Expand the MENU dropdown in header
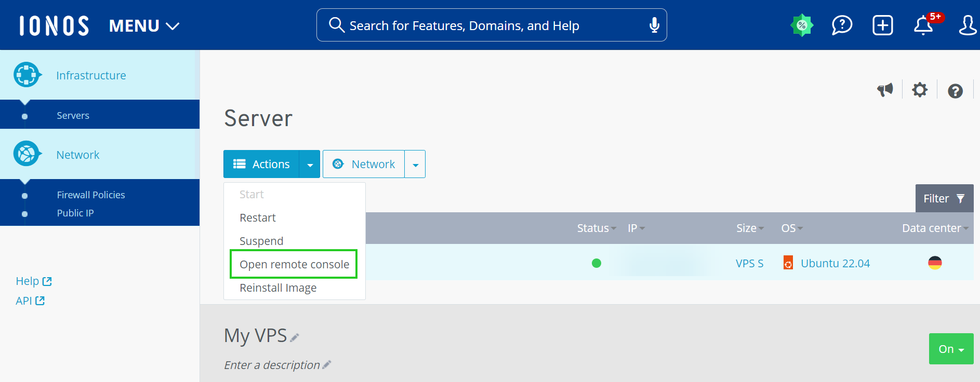Viewport: 980px width, 382px height. [x=144, y=26]
